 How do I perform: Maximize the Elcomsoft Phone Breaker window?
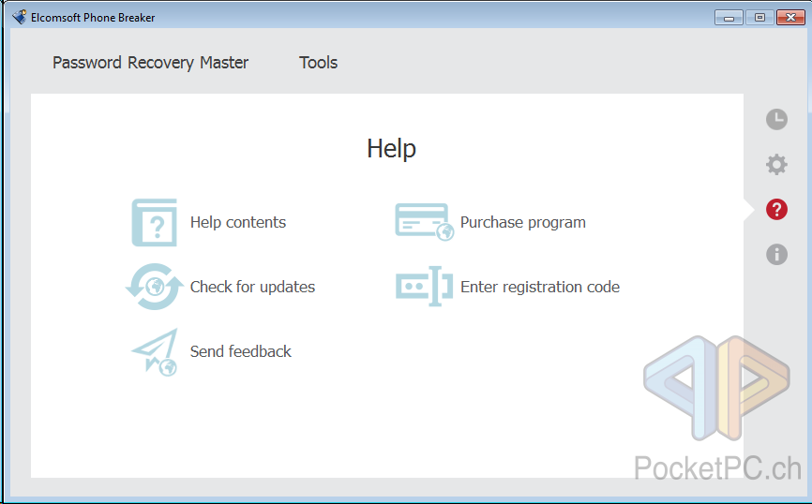tap(759, 18)
